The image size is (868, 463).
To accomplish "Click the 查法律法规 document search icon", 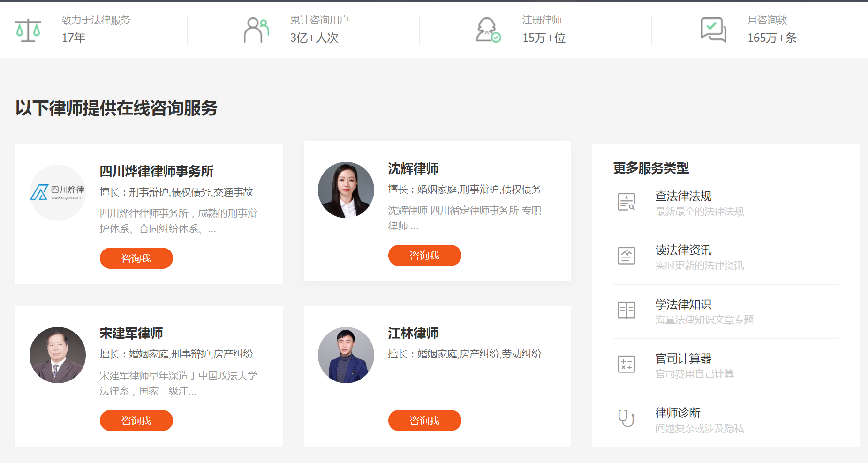I will tap(626, 202).
